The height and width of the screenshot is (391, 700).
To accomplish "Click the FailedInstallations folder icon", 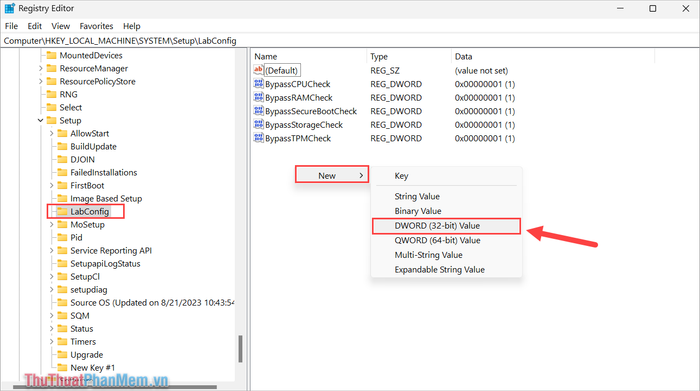I will (x=62, y=172).
